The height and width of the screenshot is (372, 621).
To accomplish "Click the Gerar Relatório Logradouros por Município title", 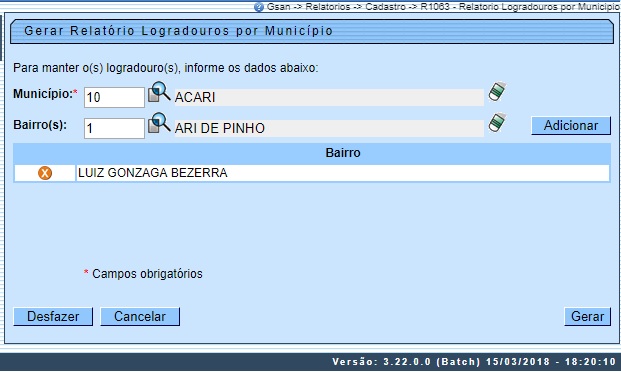I will tap(178, 31).
